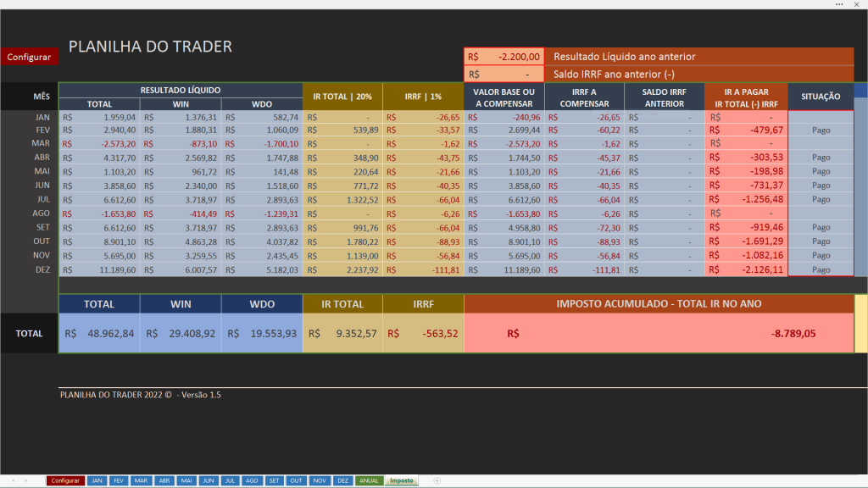Click the new sheet plus icon
This screenshot has width=868, height=488.
[437, 480]
